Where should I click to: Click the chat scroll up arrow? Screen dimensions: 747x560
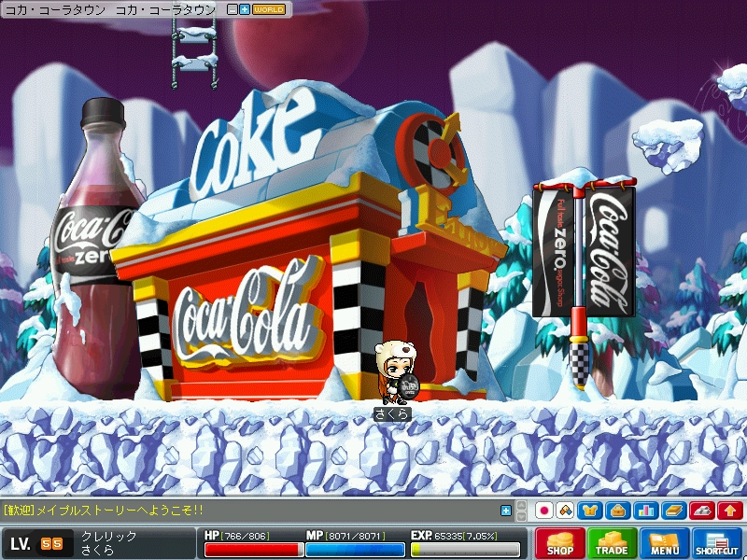coord(522,506)
